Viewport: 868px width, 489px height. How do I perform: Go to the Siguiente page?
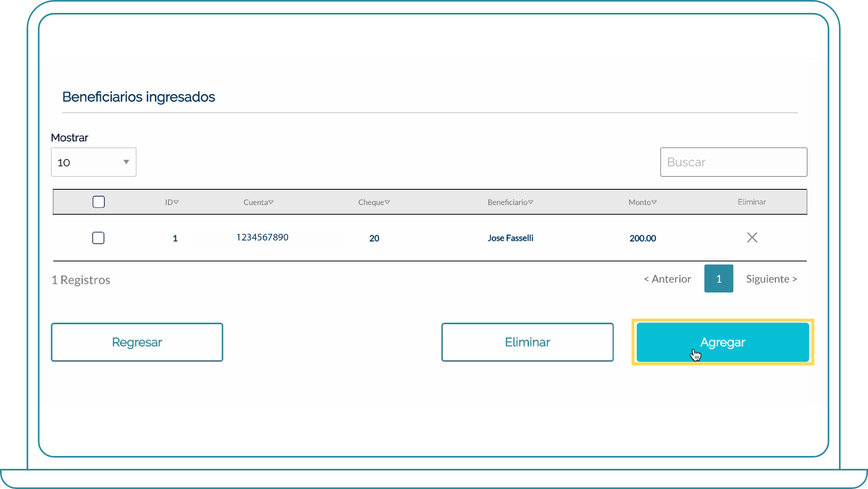pos(772,279)
